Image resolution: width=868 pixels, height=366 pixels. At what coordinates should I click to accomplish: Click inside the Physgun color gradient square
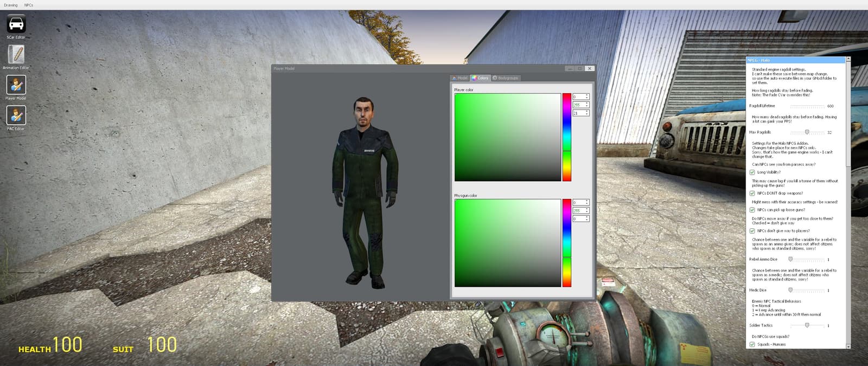[507, 243]
